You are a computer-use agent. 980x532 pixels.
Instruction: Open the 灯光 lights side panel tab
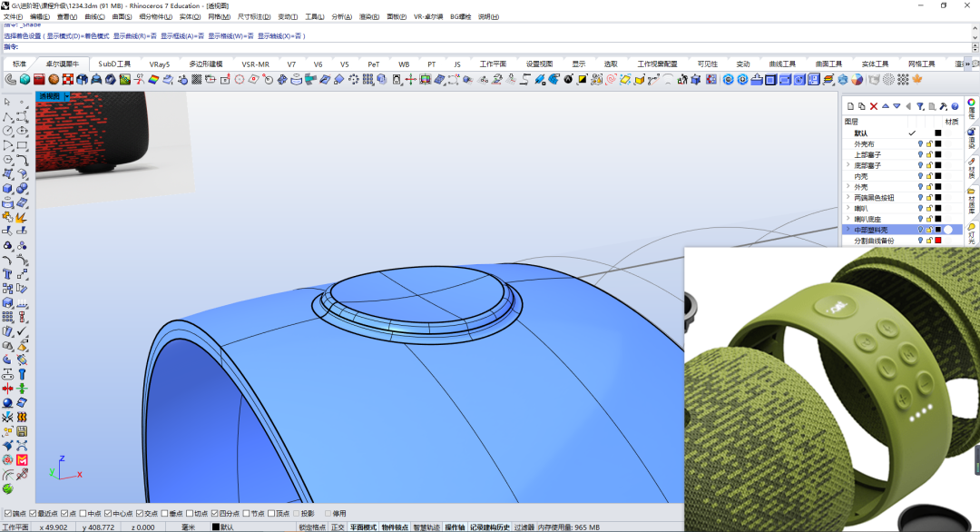(x=972, y=233)
